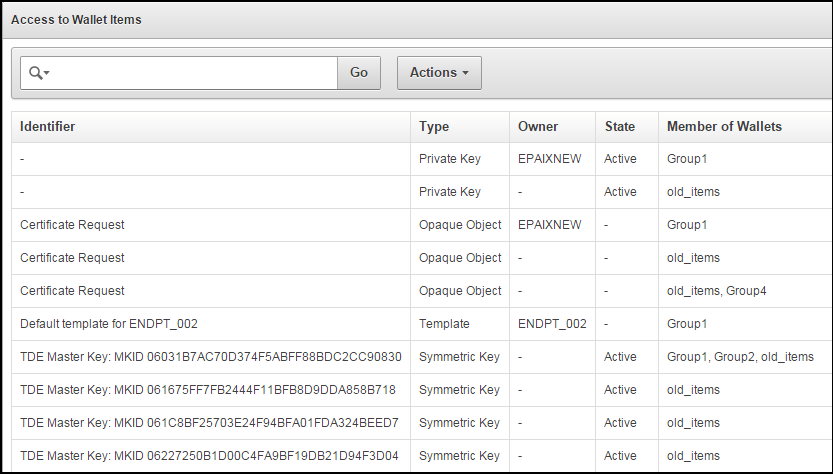Click the search magnifier icon

click(x=39, y=73)
